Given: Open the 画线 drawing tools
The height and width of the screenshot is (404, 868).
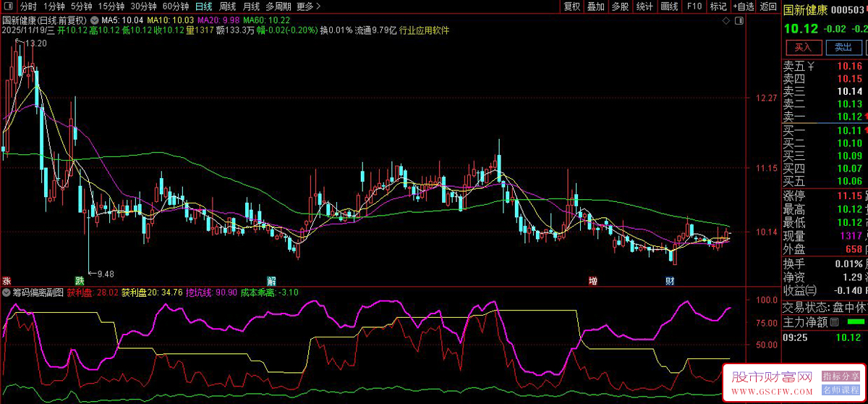Looking at the screenshot, I should [x=670, y=7].
